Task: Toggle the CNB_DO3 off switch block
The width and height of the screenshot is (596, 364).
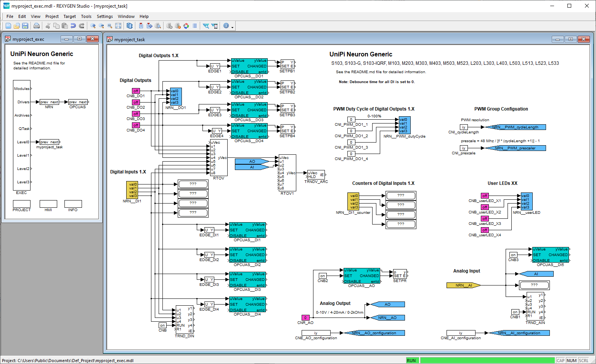Action: pyautogui.click(x=136, y=114)
